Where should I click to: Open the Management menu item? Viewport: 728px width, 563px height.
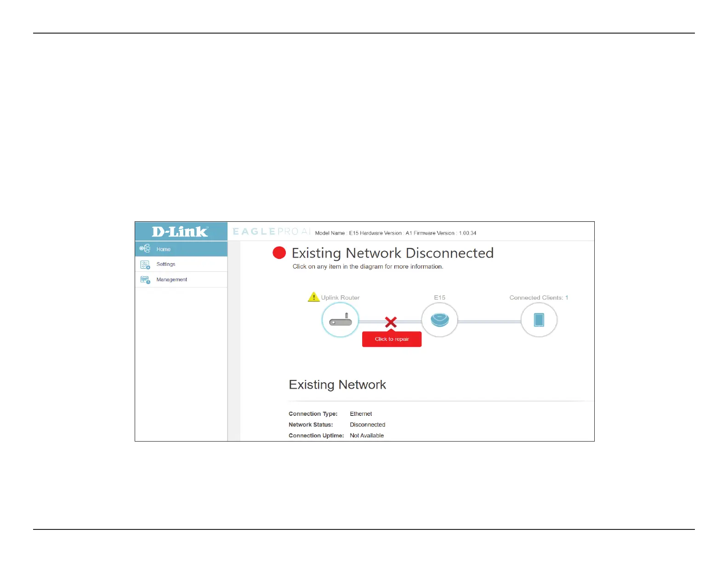181,280
